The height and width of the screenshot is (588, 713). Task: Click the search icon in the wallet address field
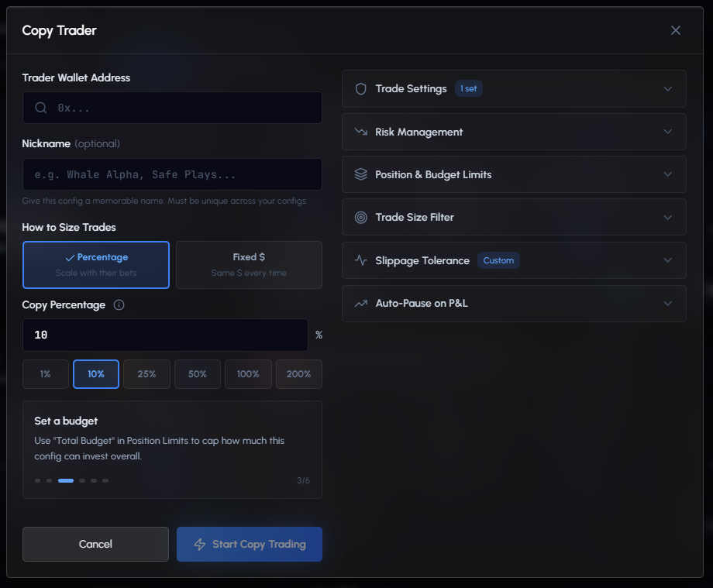pyautogui.click(x=41, y=107)
